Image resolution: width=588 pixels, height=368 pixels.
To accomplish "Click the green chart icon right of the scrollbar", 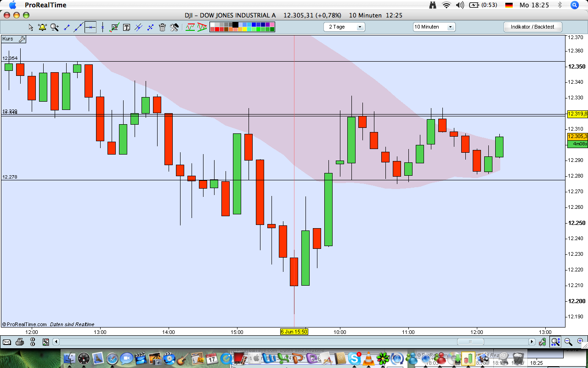I will coord(543,342).
